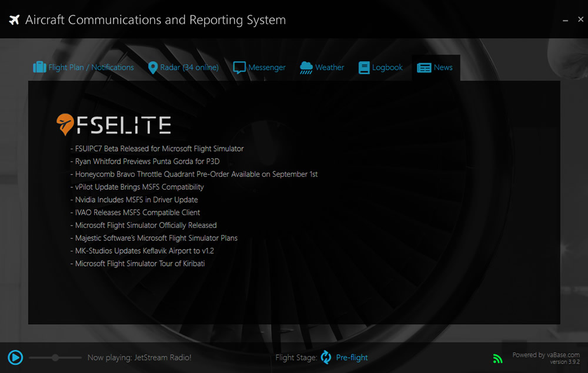Click the Weather rain cloud icon

pos(306,68)
